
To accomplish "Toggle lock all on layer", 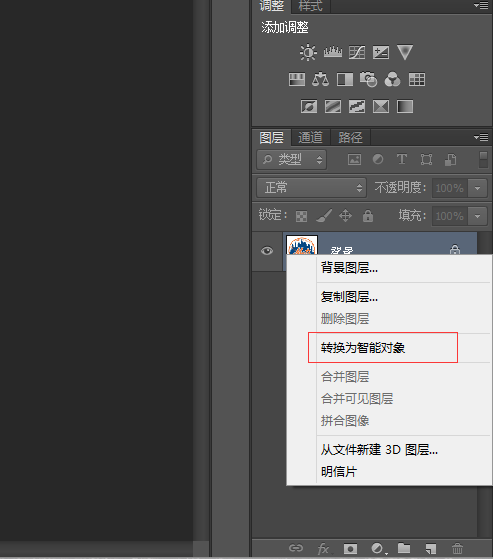I will click(368, 216).
